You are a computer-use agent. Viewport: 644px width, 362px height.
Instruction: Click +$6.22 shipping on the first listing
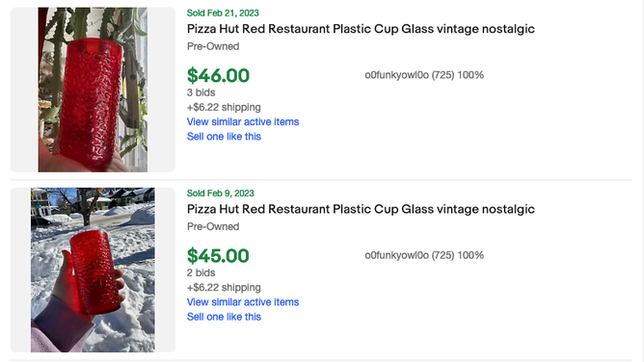coord(224,108)
